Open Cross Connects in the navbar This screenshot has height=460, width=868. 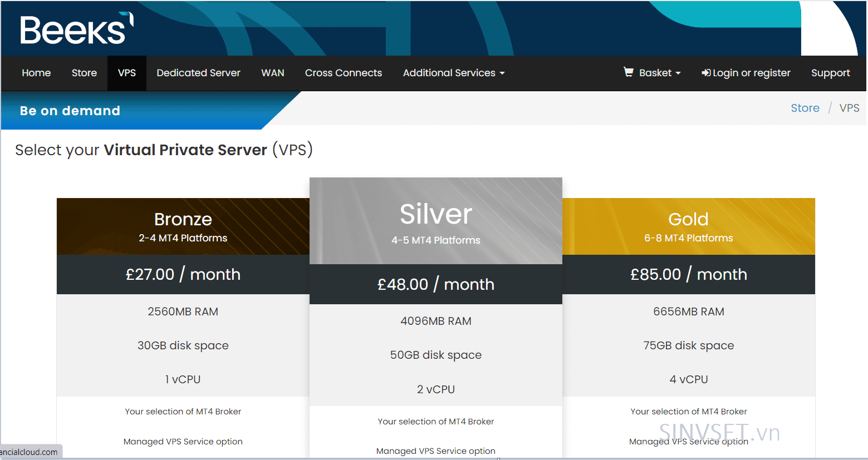[x=344, y=73]
